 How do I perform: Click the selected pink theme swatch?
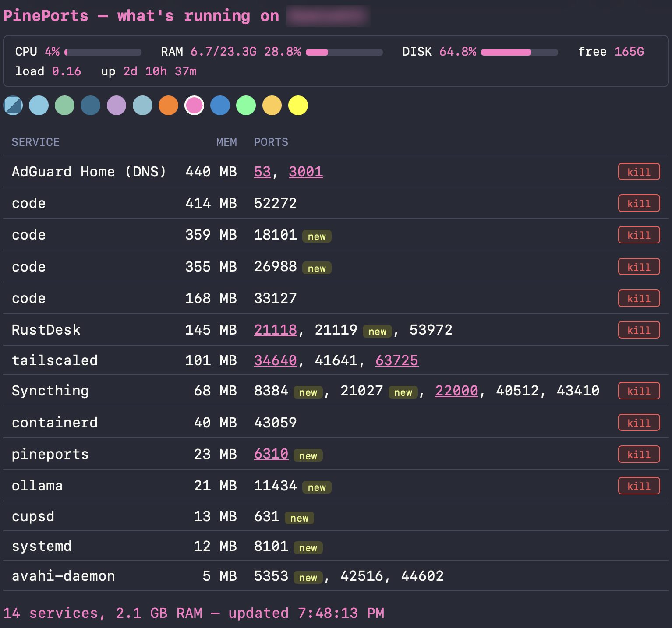195,106
